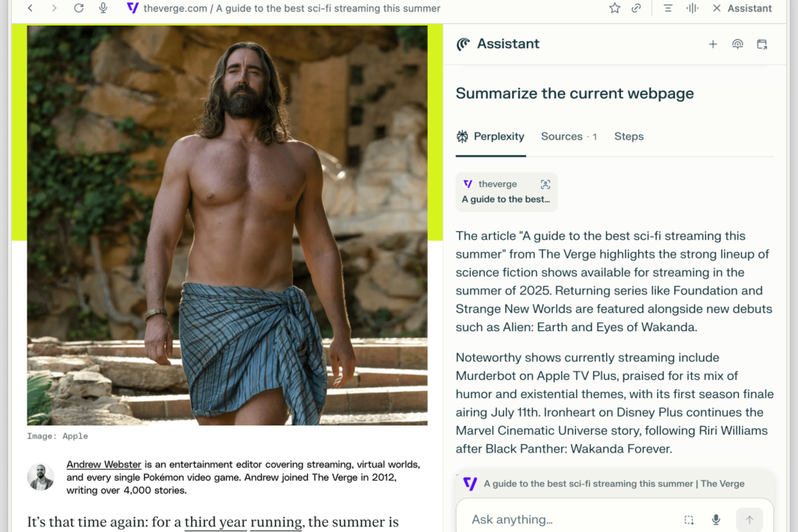Open theverge source card in the answer
The image size is (798, 532).
507,192
